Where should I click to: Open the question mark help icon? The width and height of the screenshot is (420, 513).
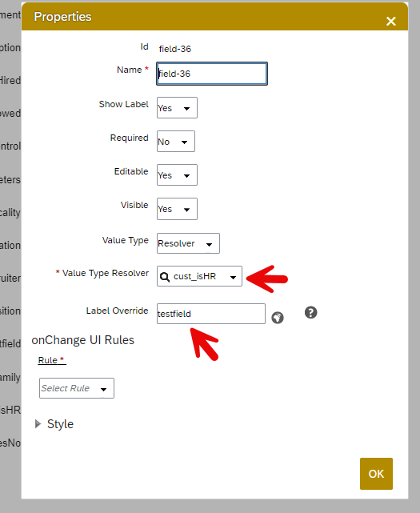click(310, 312)
